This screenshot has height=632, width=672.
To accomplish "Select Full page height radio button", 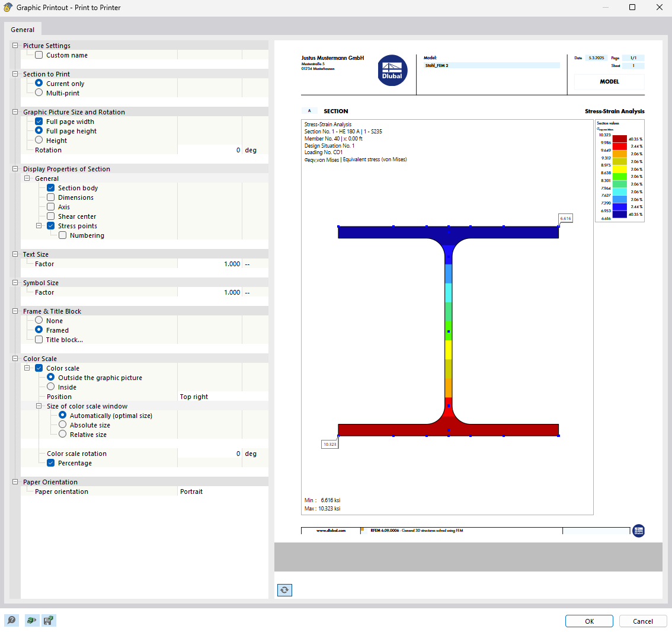I will [39, 131].
